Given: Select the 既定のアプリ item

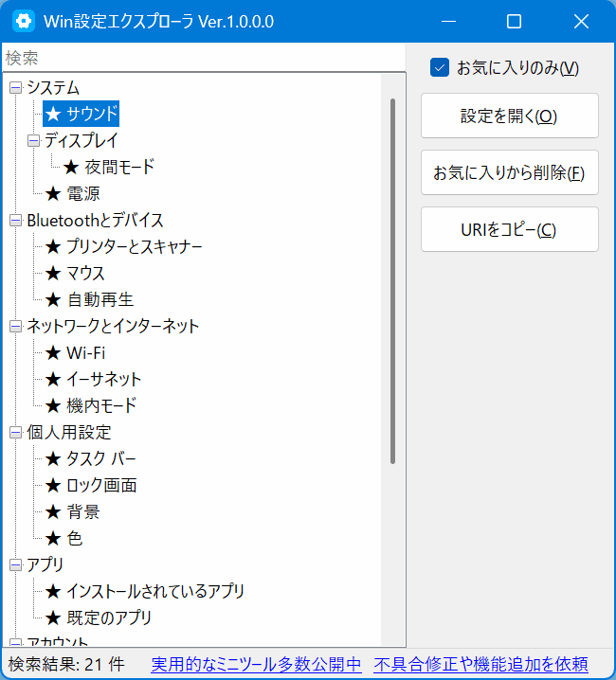Looking at the screenshot, I should click(x=99, y=618).
